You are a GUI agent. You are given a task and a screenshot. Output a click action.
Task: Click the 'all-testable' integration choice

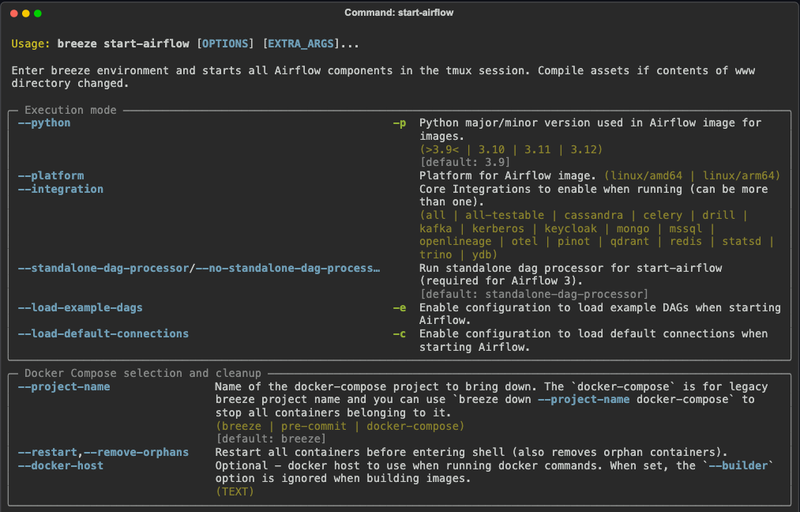pyautogui.click(x=505, y=215)
